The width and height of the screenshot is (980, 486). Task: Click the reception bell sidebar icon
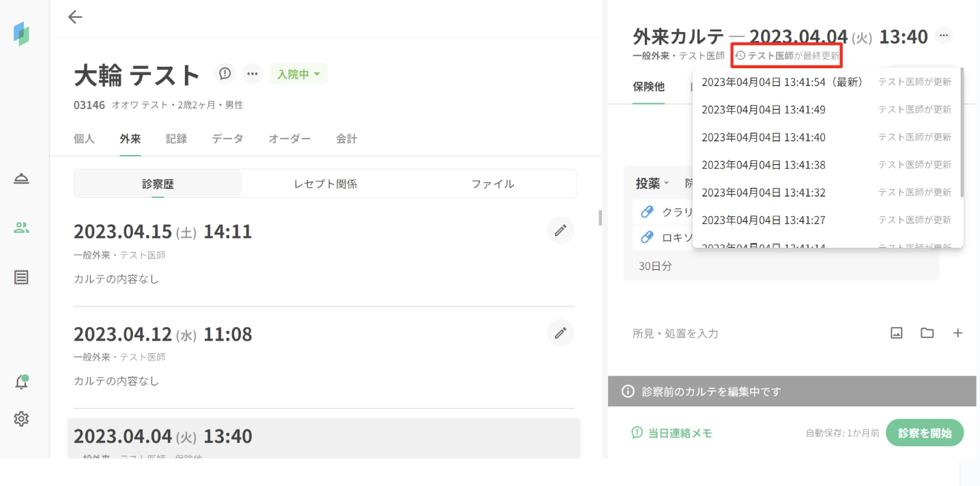click(21, 179)
